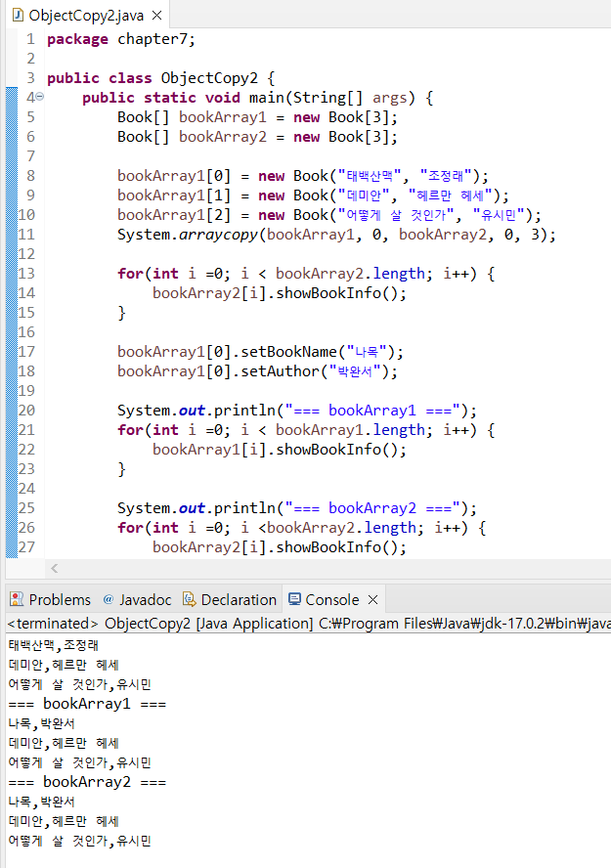
Task: Click the Problems view icon
Action: tap(17, 600)
